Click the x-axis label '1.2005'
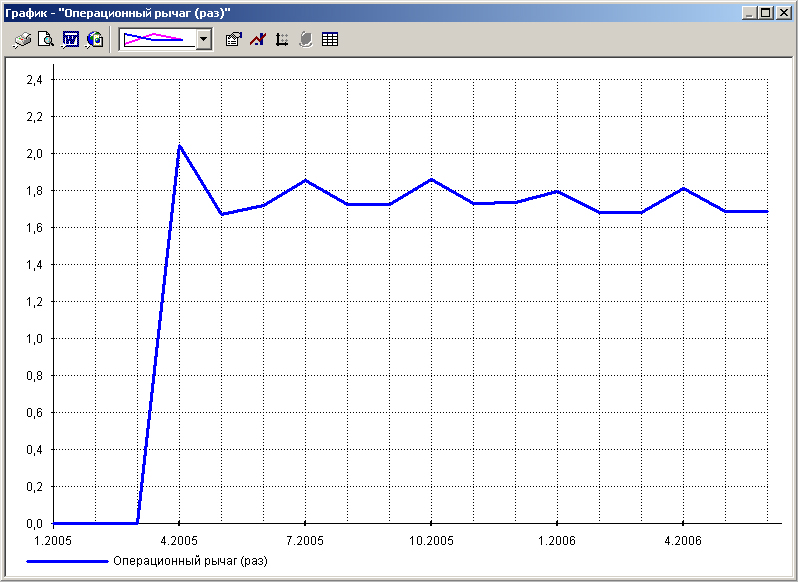The image size is (798, 582). [x=55, y=540]
